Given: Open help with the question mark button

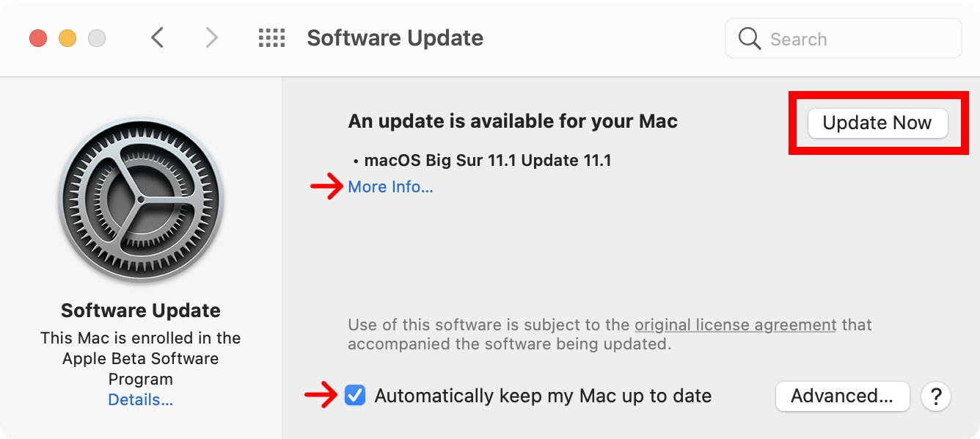Looking at the screenshot, I should (936, 396).
